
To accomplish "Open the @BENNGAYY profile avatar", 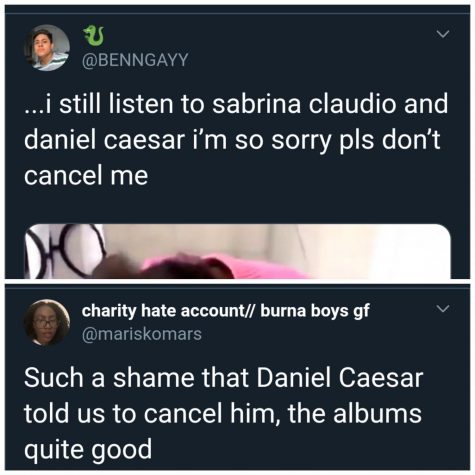I will point(47,48).
